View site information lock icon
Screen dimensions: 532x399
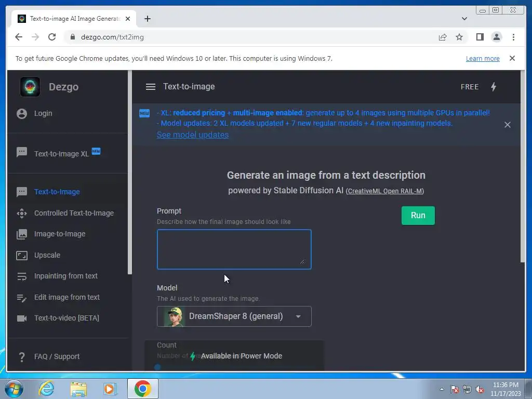(72, 37)
